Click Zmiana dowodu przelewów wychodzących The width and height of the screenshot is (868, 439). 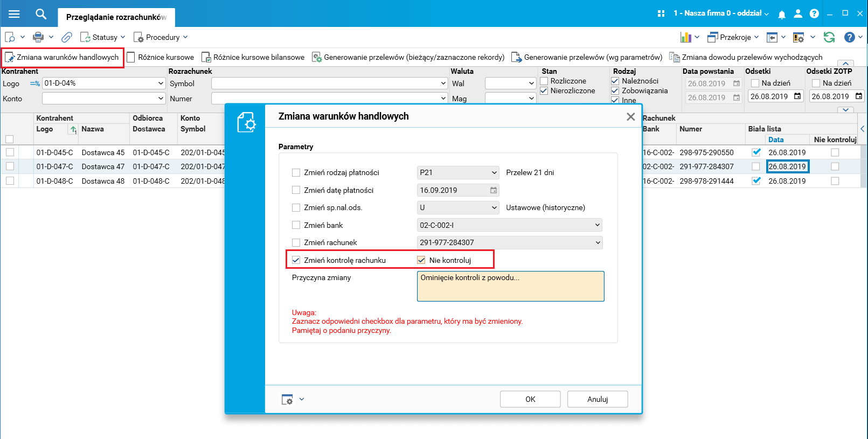[746, 57]
